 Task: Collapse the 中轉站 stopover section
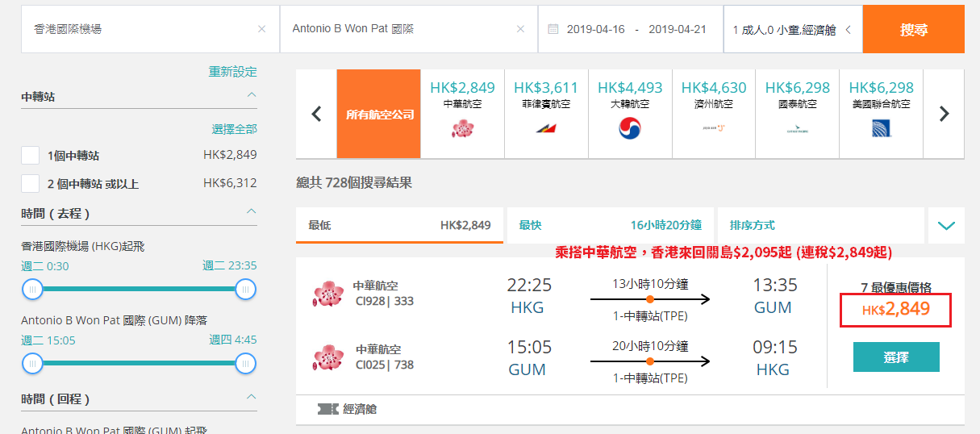coord(252,95)
